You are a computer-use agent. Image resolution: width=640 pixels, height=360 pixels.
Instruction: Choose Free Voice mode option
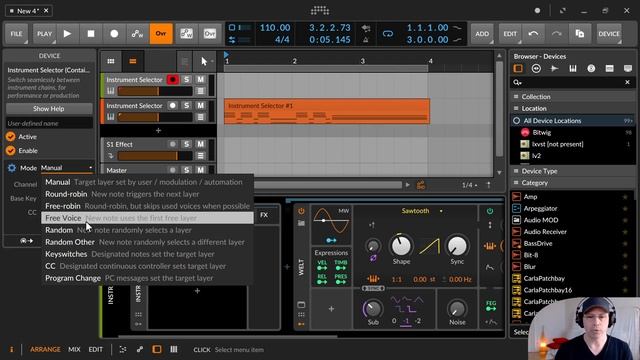[x=147, y=218]
